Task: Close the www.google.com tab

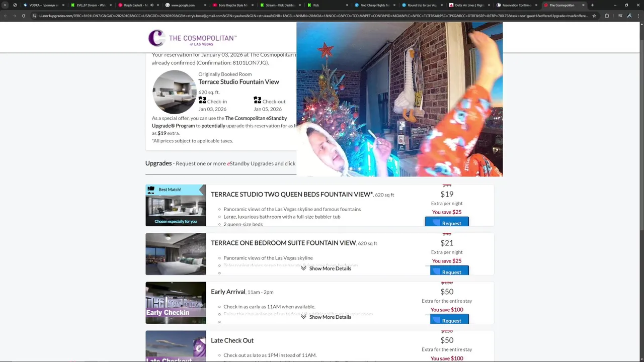Action: point(204,5)
